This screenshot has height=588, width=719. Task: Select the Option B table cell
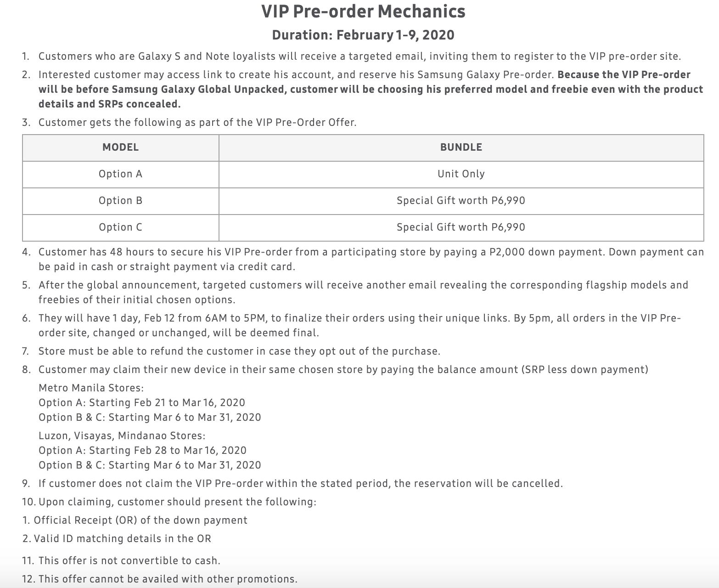(120, 200)
